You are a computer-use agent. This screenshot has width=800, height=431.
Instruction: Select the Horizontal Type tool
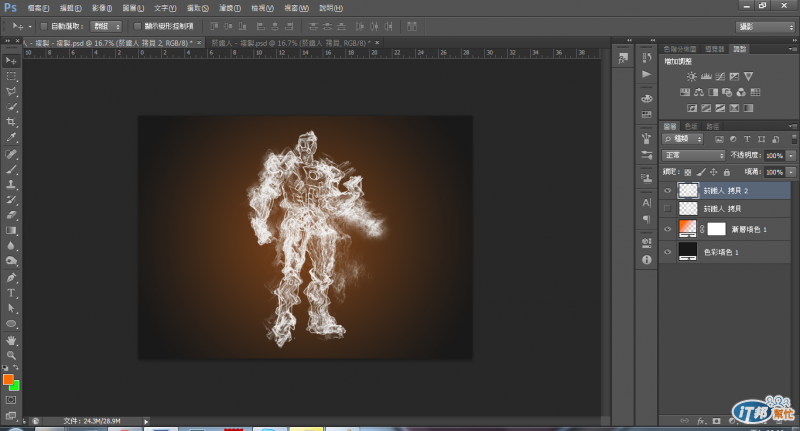(x=12, y=293)
